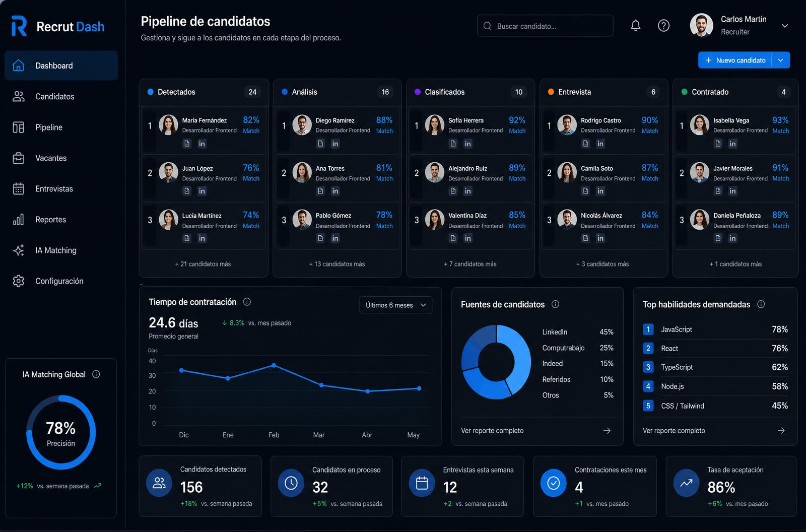Expand + 3 candidatos más in Entrevista
The image size is (806, 532).
[602, 264]
